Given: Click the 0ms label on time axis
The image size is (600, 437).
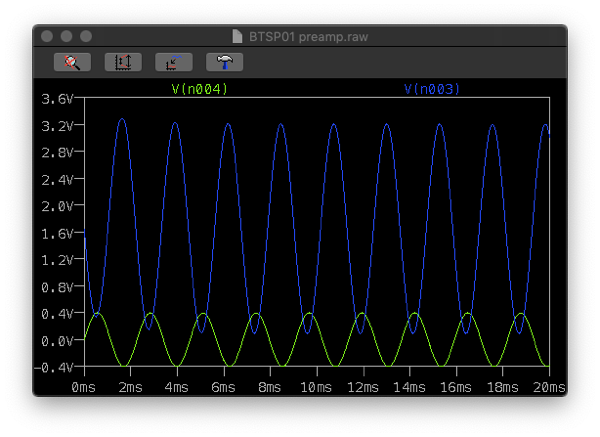Looking at the screenshot, I should [x=84, y=386].
